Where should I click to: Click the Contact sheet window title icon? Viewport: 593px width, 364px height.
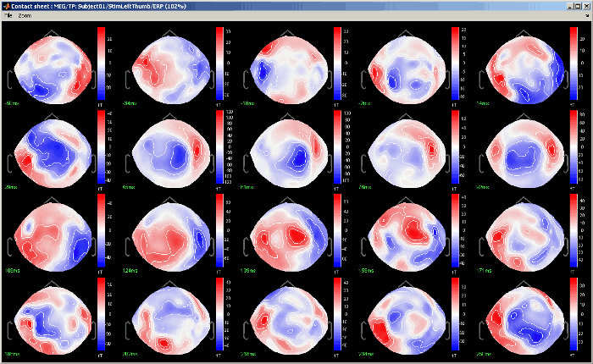[x=5, y=5]
